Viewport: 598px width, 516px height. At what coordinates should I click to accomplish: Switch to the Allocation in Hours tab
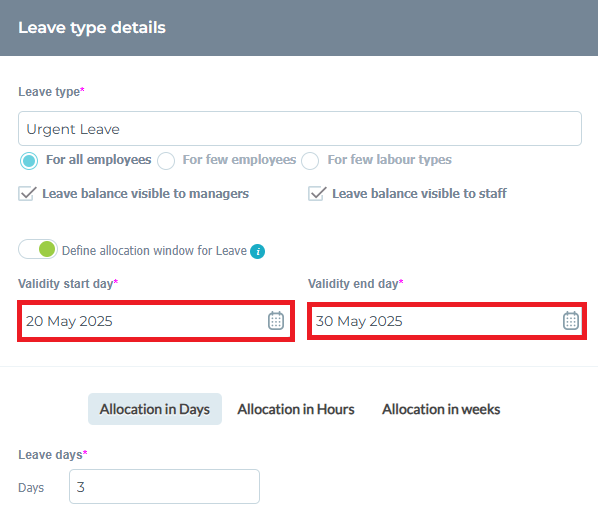tap(296, 409)
